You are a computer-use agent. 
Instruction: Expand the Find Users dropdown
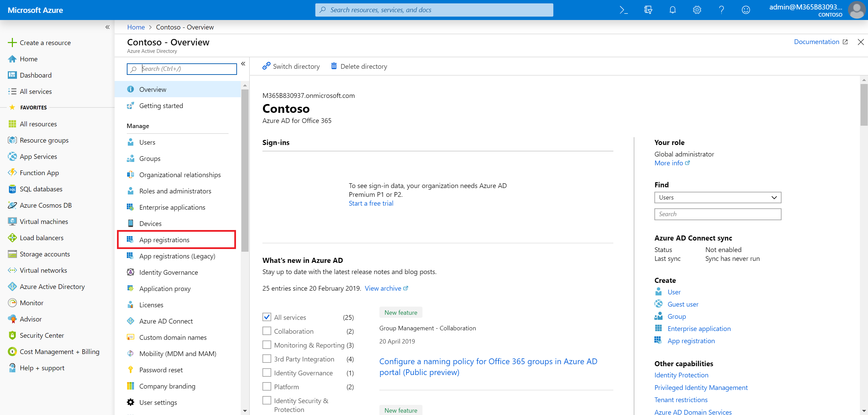tap(717, 198)
